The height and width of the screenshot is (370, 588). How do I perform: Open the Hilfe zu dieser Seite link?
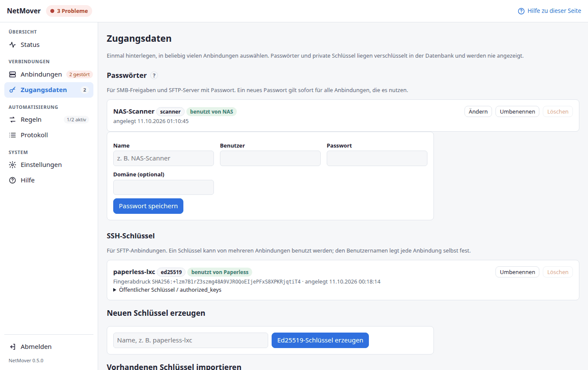click(x=550, y=11)
